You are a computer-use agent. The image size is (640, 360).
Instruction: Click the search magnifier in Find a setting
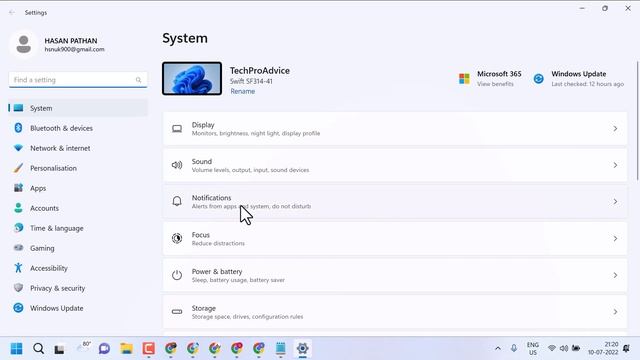tap(138, 80)
